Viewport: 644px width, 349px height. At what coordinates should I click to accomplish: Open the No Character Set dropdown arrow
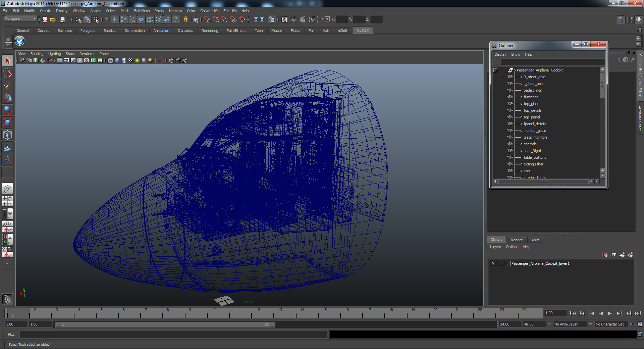[590, 324]
